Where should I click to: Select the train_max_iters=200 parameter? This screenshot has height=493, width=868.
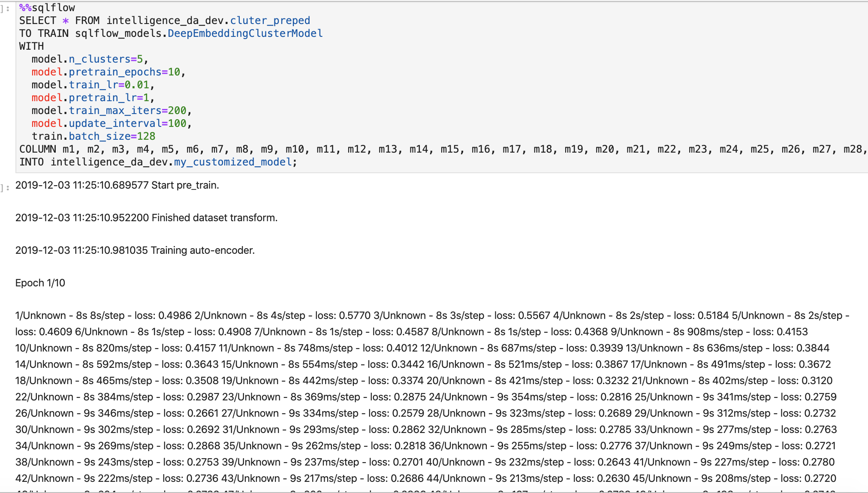point(109,111)
